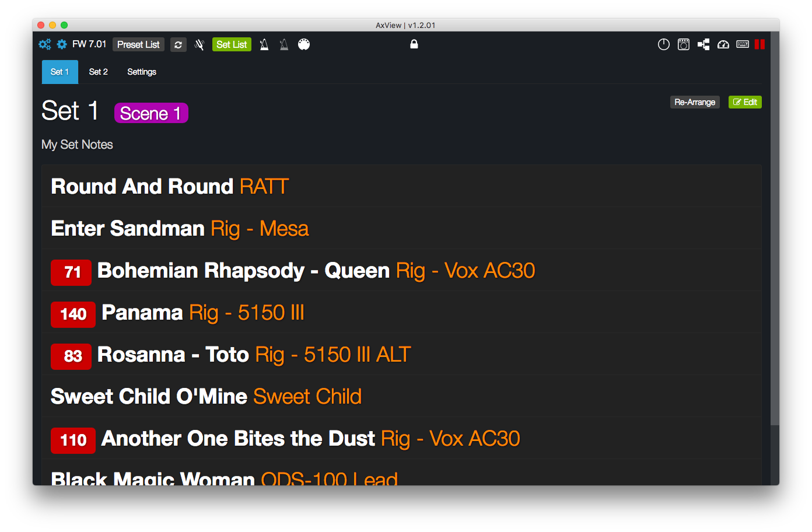Click the FW 7.01 firmware label
This screenshot has height=532, width=812.
click(x=89, y=44)
